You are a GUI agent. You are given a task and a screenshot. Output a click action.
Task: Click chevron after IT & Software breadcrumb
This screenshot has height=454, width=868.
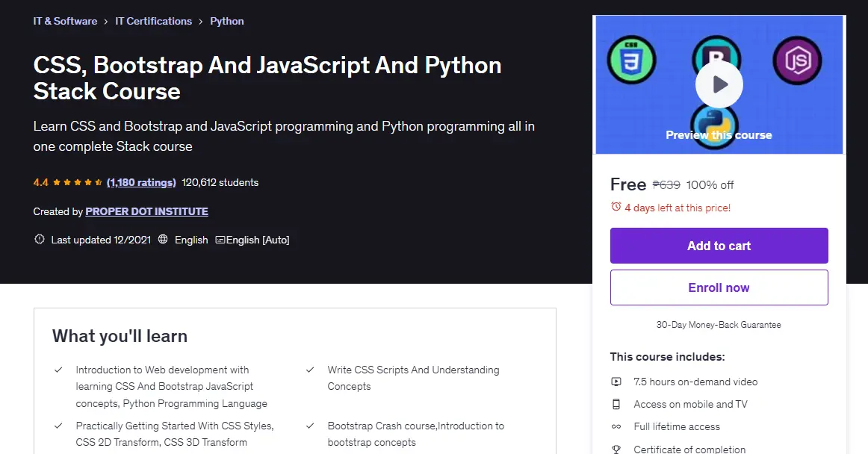(106, 22)
